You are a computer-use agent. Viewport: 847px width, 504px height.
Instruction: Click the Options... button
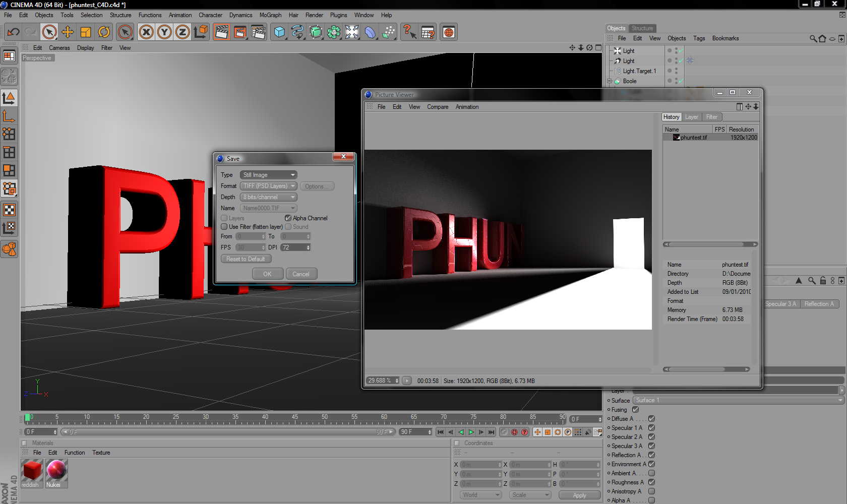click(x=317, y=186)
